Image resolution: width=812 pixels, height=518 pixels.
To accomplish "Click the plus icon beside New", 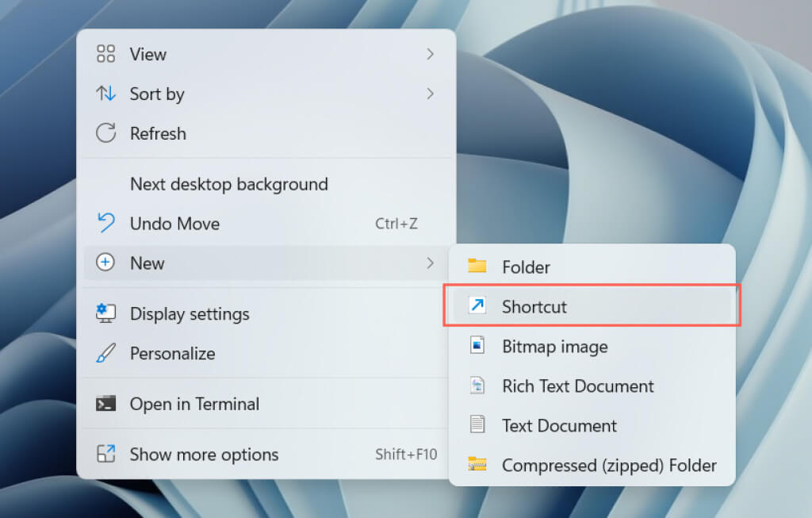I will pyautogui.click(x=105, y=263).
